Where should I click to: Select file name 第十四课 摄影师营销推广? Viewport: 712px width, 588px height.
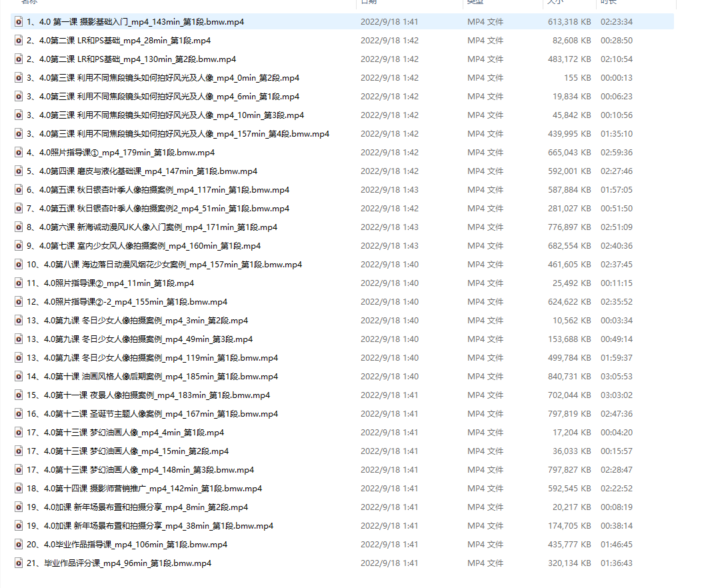[x=145, y=489]
